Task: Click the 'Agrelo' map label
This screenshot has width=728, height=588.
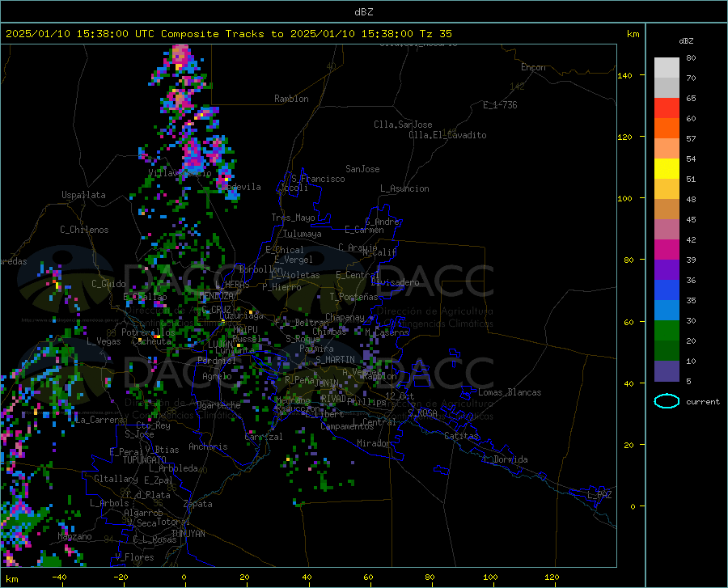Action: pyautogui.click(x=217, y=376)
